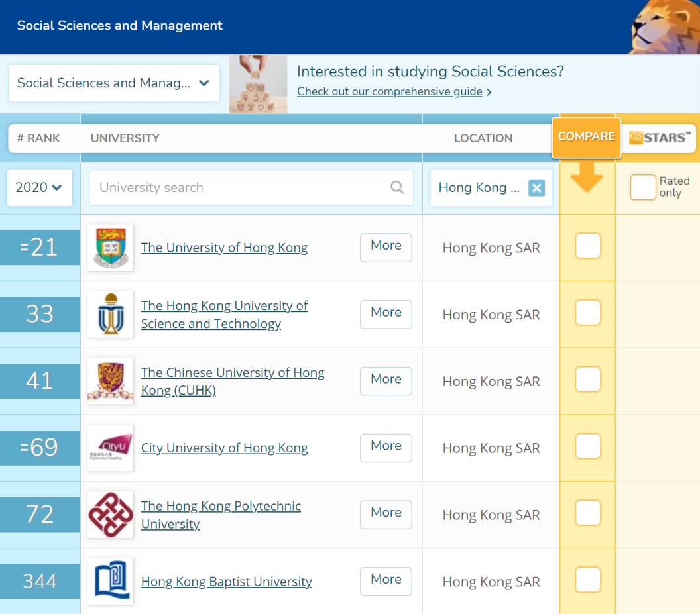Viewport: 700px width, 614px height.
Task: Click 'Interested in studying Social Sciences?' heading
Action: tap(430, 72)
